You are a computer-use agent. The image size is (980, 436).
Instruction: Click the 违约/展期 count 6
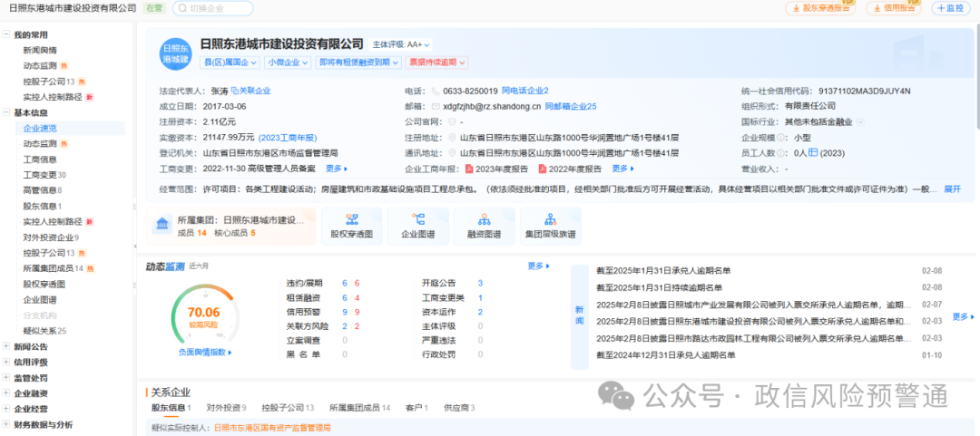345,284
